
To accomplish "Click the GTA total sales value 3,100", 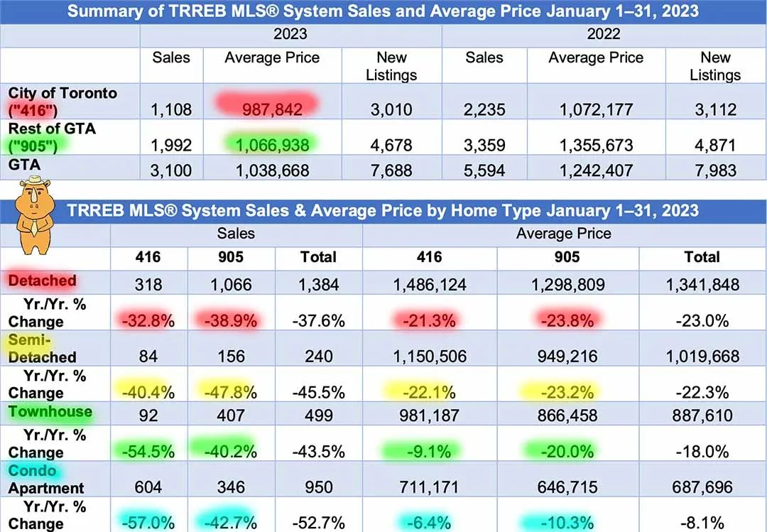I will click(171, 170).
